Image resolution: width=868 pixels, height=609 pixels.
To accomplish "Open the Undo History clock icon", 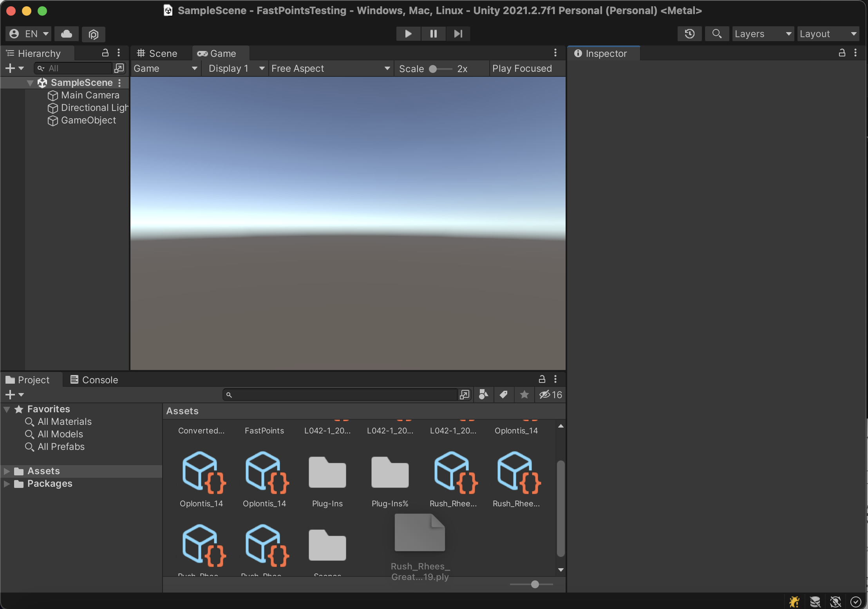I will [690, 34].
